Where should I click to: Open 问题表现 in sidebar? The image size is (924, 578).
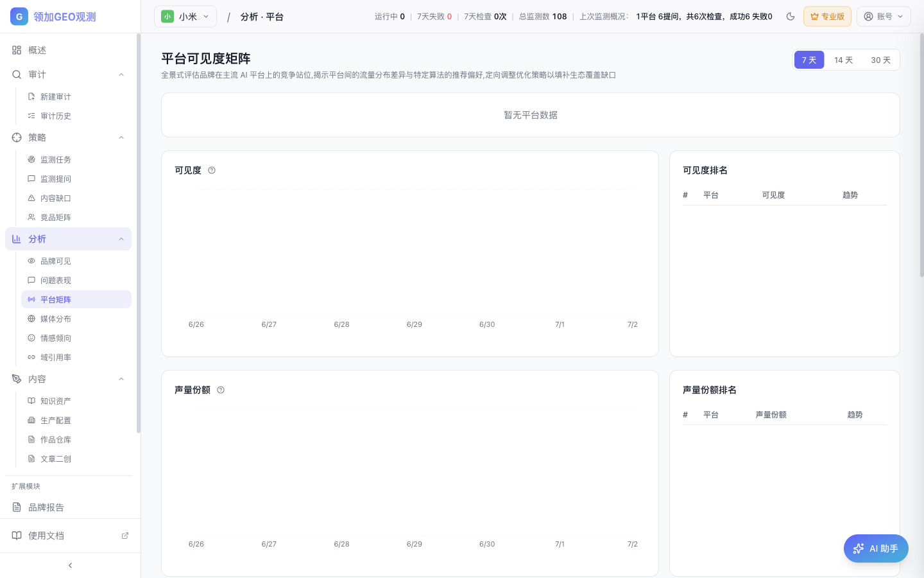pos(76,280)
